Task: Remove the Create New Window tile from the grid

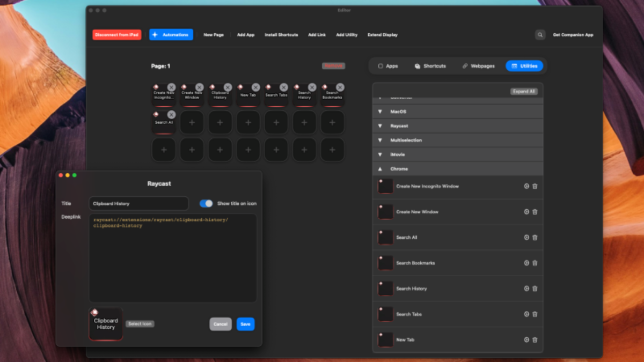Action: point(200,87)
